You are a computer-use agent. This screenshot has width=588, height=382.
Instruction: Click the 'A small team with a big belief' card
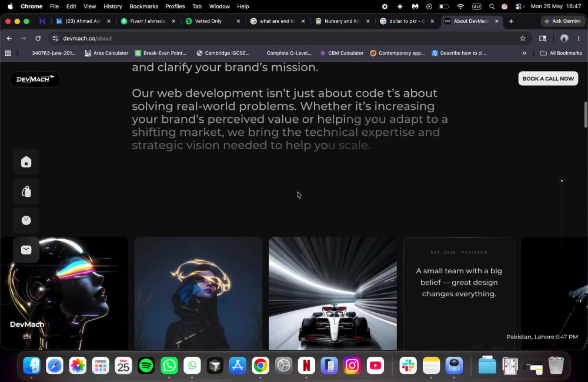459,293
